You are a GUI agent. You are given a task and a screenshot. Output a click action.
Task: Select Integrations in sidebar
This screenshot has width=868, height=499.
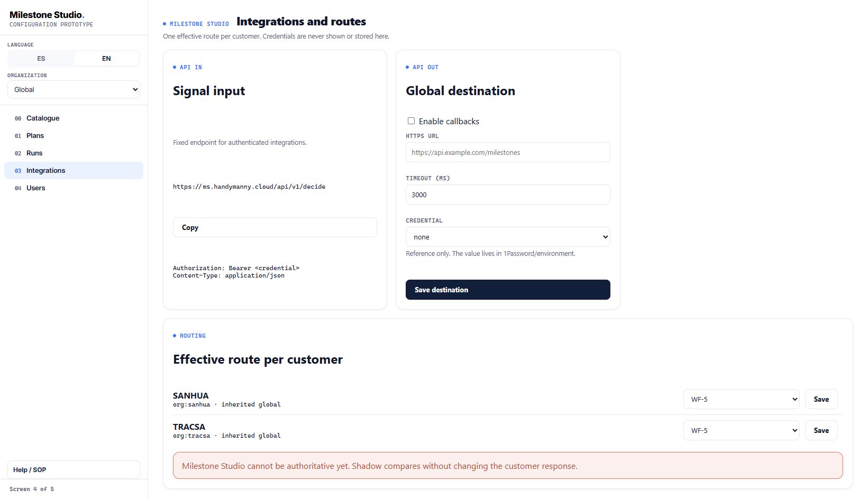(x=74, y=171)
